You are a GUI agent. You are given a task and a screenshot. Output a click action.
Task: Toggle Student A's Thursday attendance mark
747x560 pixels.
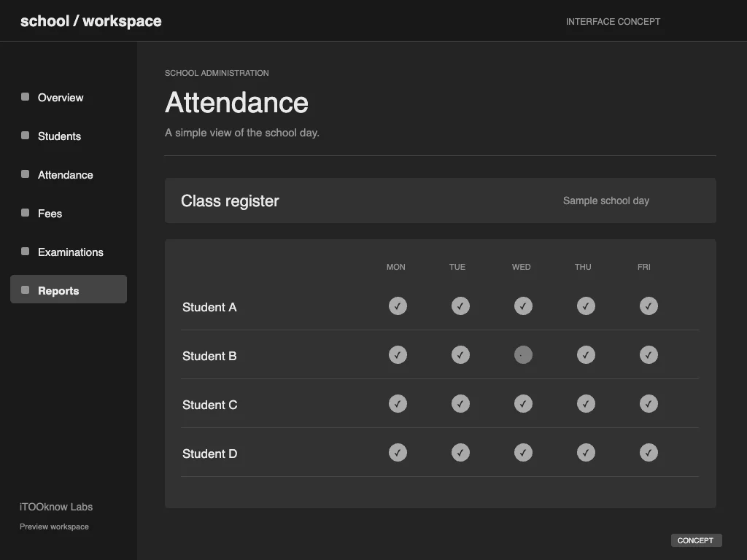point(586,306)
